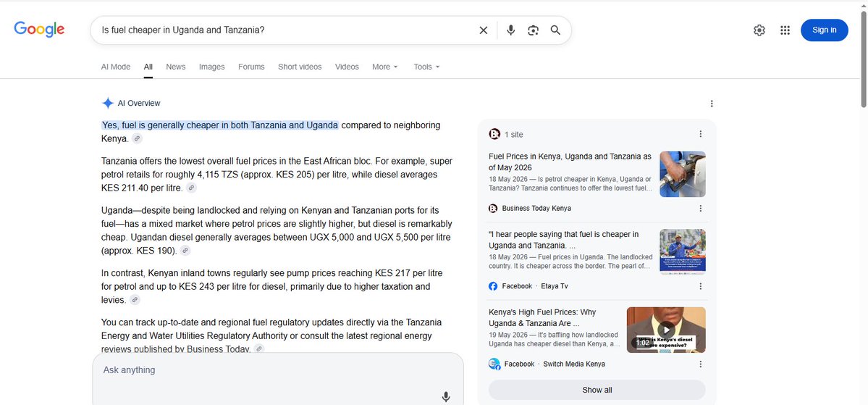This screenshot has width=868, height=405.
Task: Open options for Switch Media Kenya source
Action: point(700,364)
